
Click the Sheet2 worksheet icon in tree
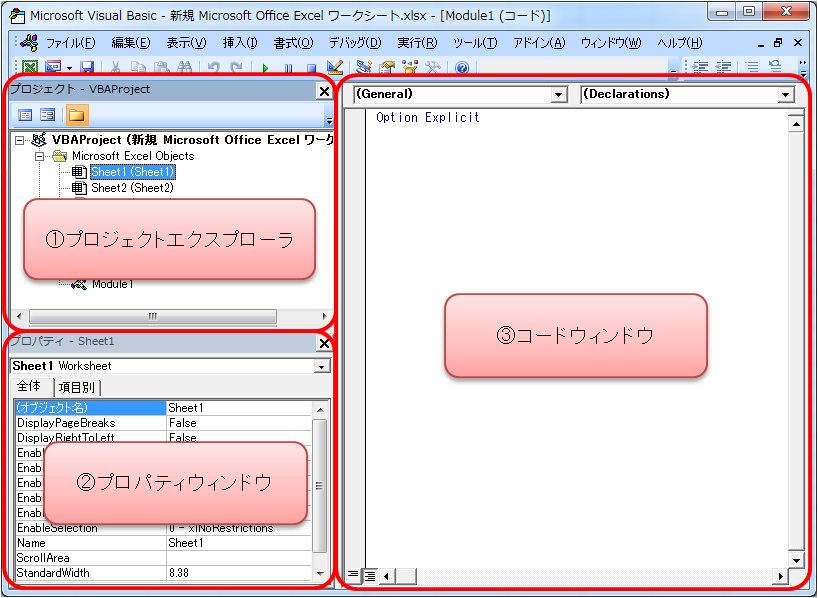79,188
